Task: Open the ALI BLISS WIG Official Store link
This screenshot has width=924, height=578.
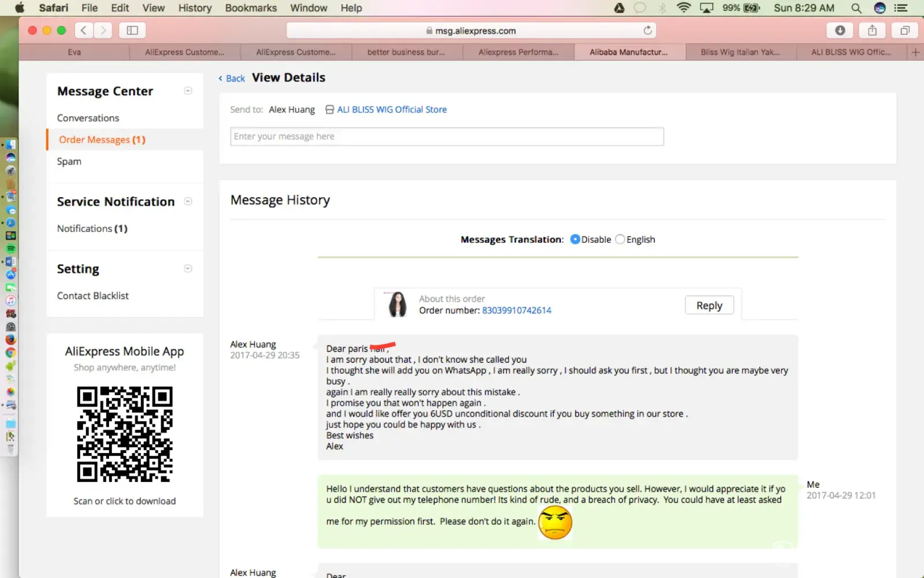Action: [392, 109]
